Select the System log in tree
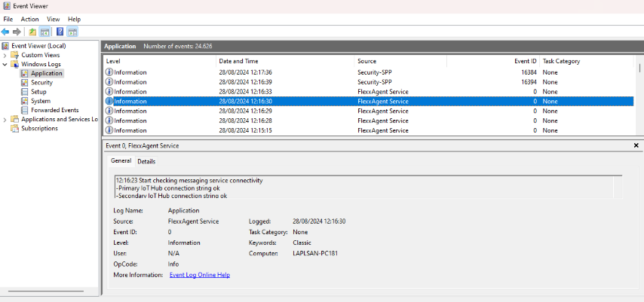Screen dimensions: 644x302 click(x=41, y=101)
